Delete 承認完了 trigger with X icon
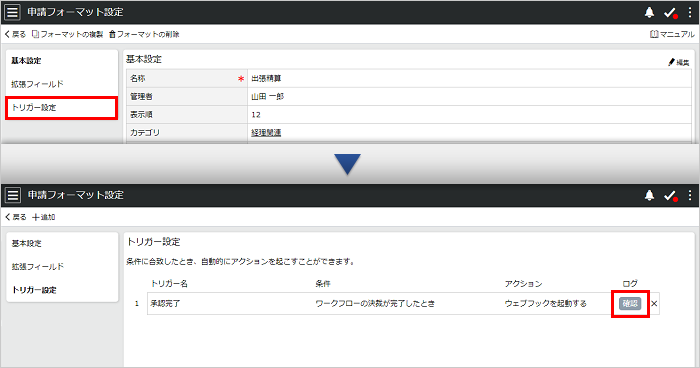 [x=654, y=304]
